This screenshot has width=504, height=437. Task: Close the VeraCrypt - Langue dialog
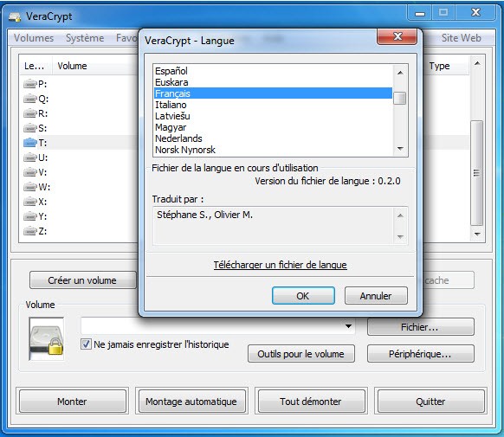click(397, 36)
